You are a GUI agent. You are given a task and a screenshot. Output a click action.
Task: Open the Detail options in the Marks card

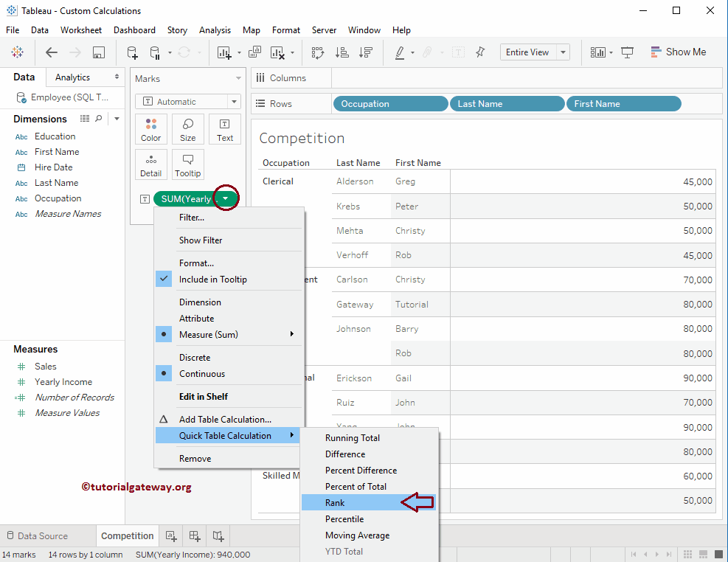pos(150,164)
